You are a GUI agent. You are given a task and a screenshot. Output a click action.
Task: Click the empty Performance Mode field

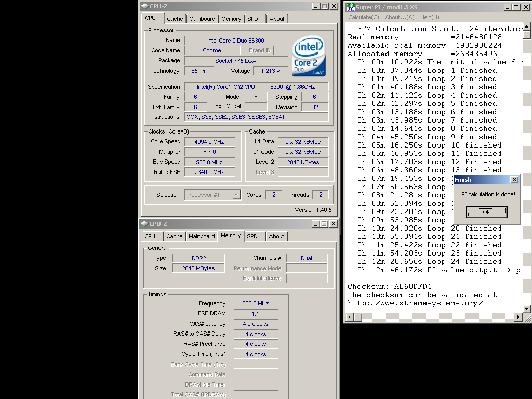[x=307, y=269]
